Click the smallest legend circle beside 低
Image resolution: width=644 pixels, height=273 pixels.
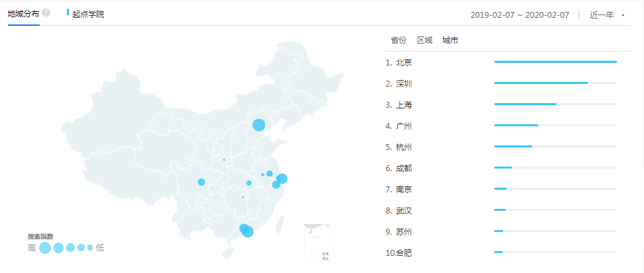(90, 248)
